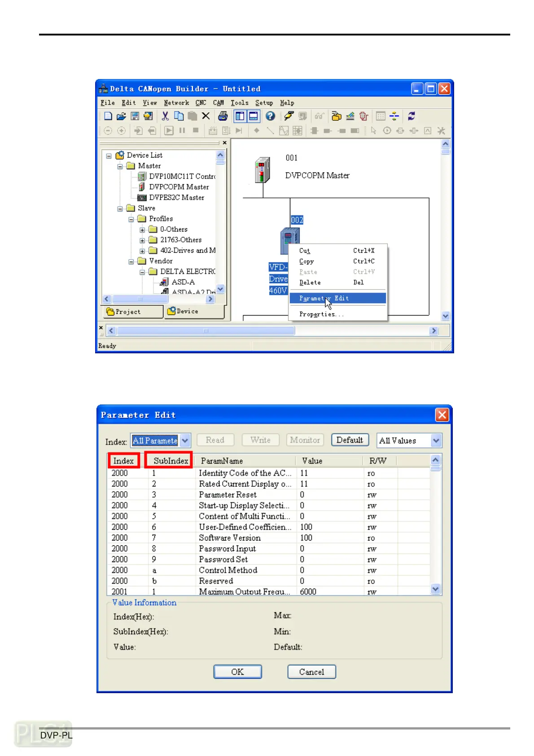The height and width of the screenshot is (756, 534).
Task: Expand the 402-Drives folder
Action: click(142, 251)
